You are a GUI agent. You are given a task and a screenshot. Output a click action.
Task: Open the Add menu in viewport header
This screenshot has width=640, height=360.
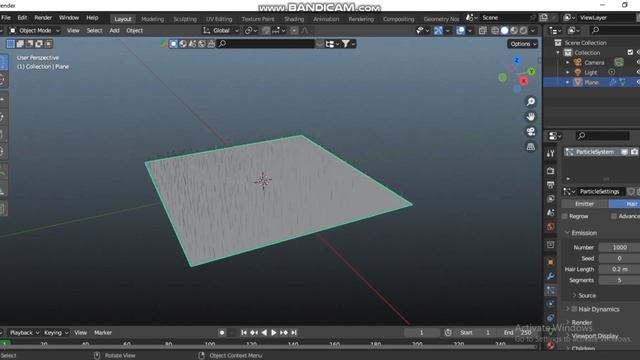pyautogui.click(x=114, y=31)
